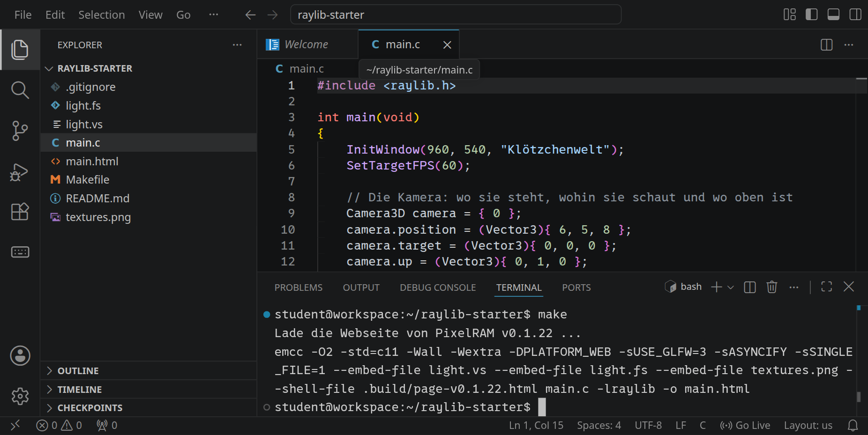Screen dimensions: 868x435
Task: Toggle primary side bar visibility
Action: click(812, 15)
